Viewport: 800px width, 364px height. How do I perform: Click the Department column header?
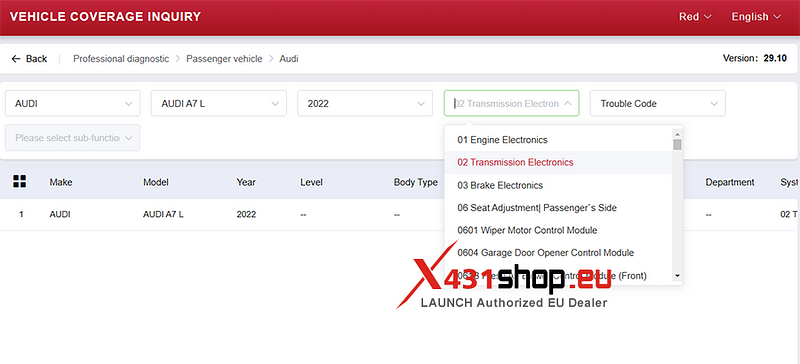coord(730,182)
